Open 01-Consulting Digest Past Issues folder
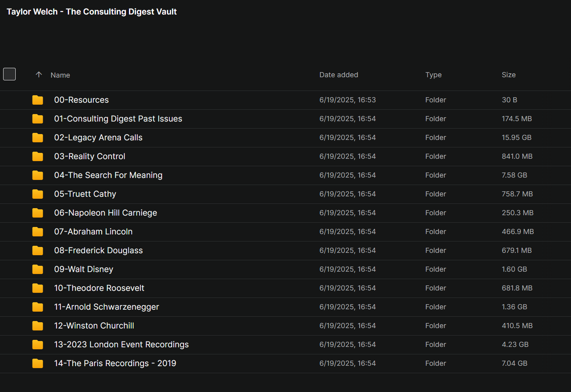This screenshot has width=571, height=392. coord(118,119)
